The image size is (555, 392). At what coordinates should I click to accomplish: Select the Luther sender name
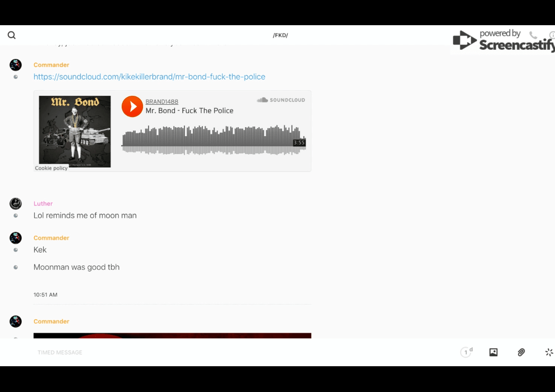point(43,204)
